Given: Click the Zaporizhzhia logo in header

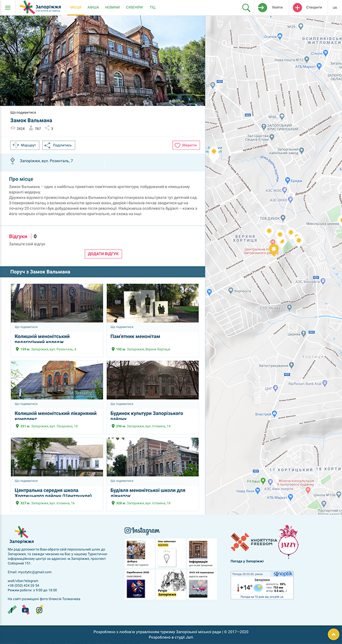Looking at the screenshot, I should 41,7.
